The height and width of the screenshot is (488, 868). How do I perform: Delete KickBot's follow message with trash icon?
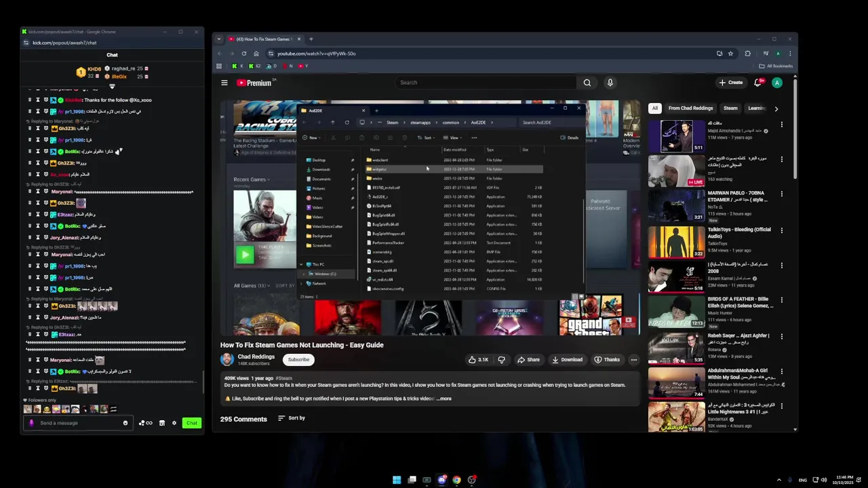pos(29,100)
